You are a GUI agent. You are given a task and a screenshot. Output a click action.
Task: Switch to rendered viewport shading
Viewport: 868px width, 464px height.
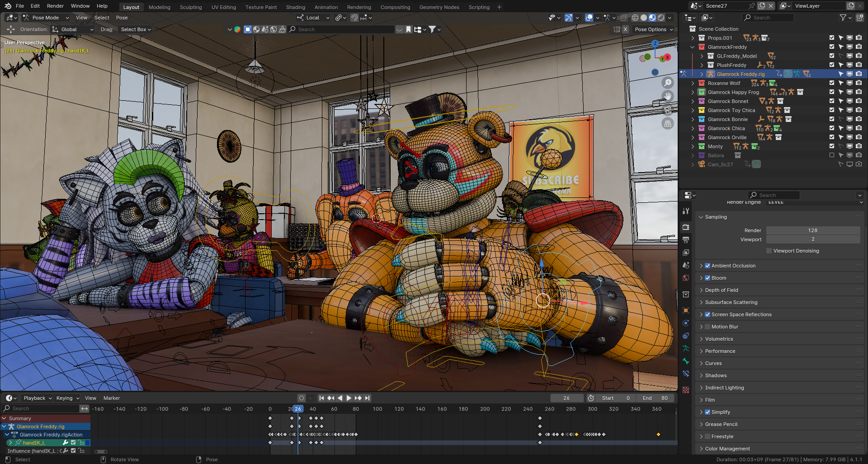tap(661, 18)
